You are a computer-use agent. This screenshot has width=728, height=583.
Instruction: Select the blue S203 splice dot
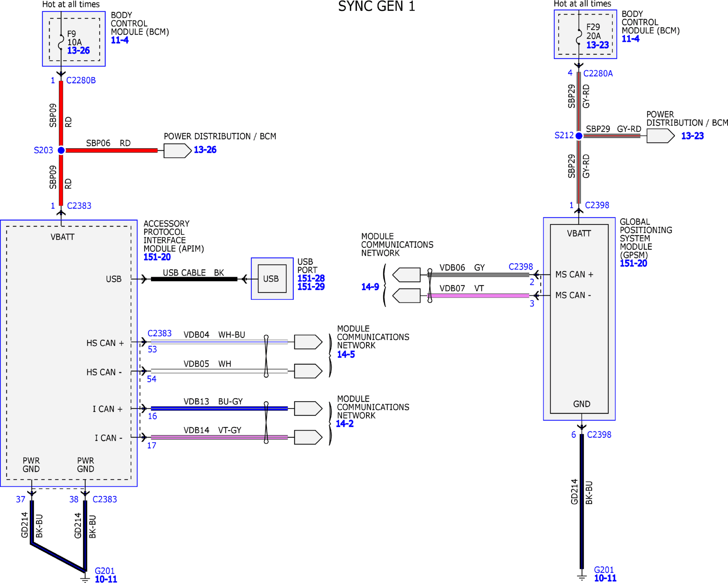(61, 150)
